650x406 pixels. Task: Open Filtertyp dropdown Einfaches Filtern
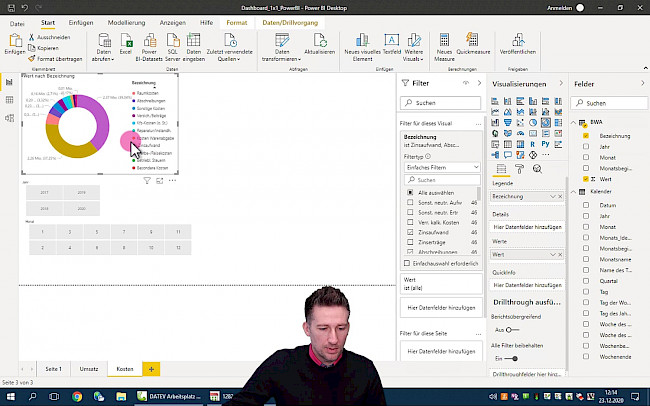[441, 169]
